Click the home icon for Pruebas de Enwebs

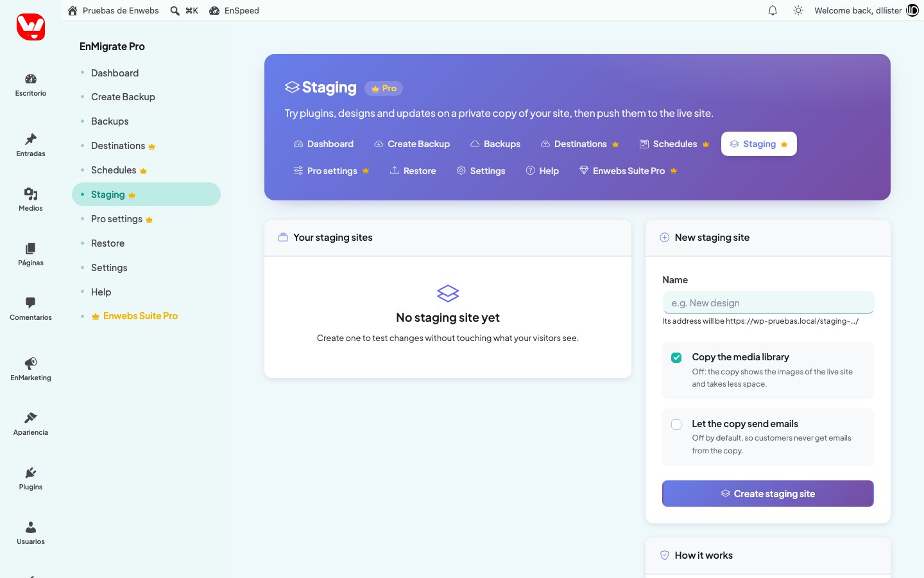point(73,10)
